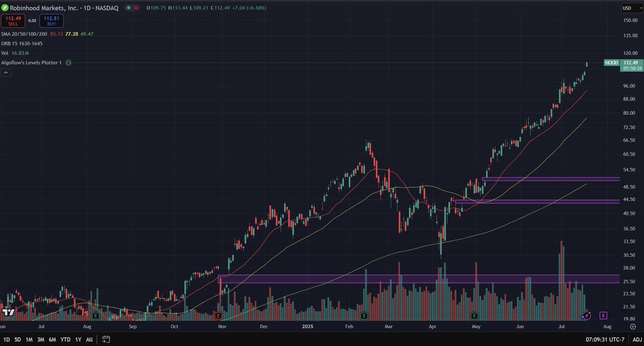Set time range to YTD
The image size is (644, 346).
point(65,340)
